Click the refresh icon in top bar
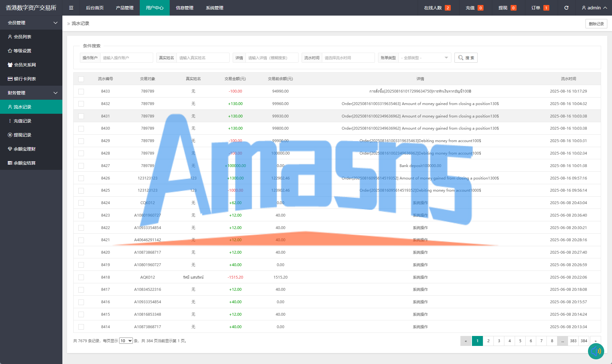Screen dimensions: 612x364 (566, 8)
